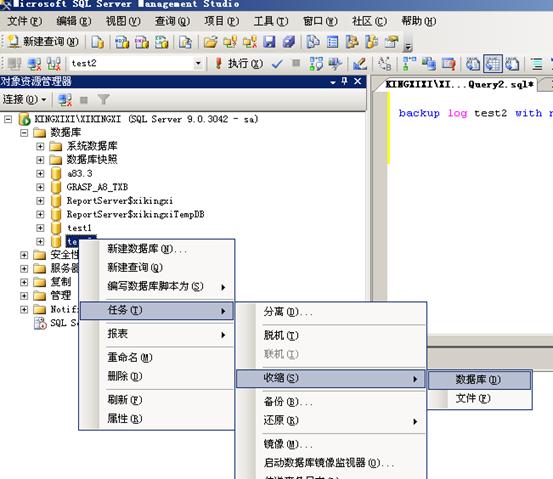Expand the 安全性 (Security) folder
Viewport: 553px width, 479px height.
pyautogui.click(x=24, y=255)
